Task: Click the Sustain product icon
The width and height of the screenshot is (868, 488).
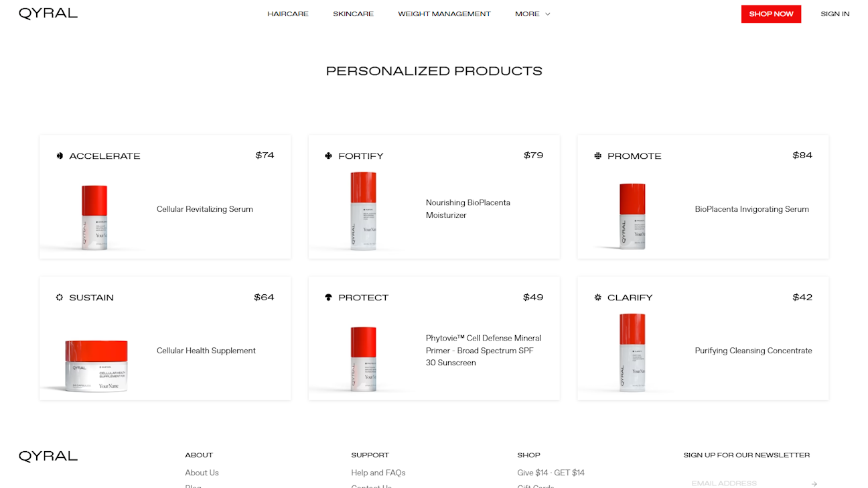Action: pos(60,298)
